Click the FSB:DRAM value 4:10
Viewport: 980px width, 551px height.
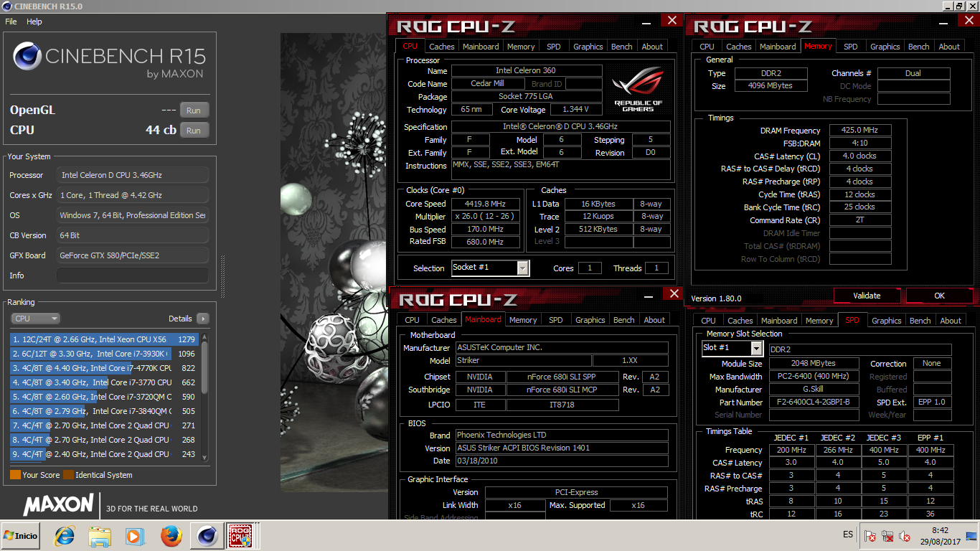860,143
